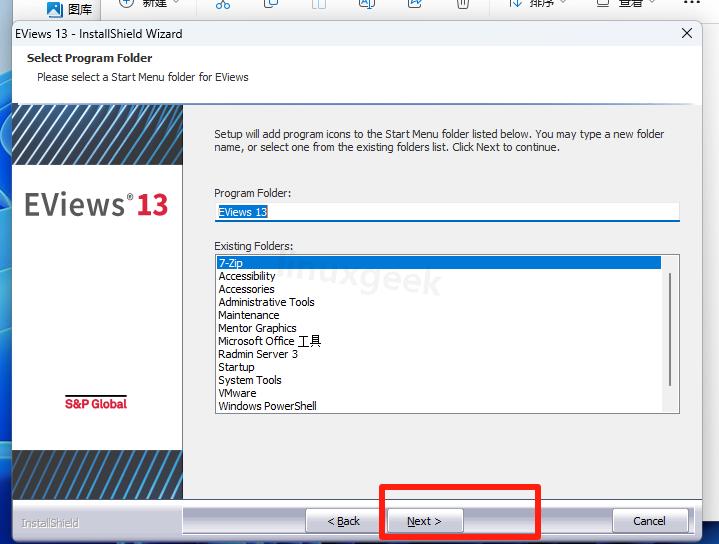Select the Startup folder entry
The image size is (719, 544).
pyautogui.click(x=236, y=367)
